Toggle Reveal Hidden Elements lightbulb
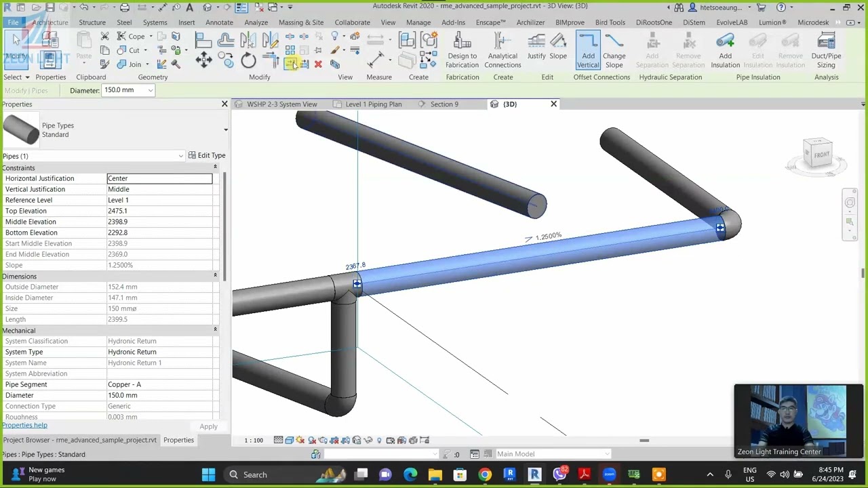The width and height of the screenshot is (868, 488). click(379, 441)
